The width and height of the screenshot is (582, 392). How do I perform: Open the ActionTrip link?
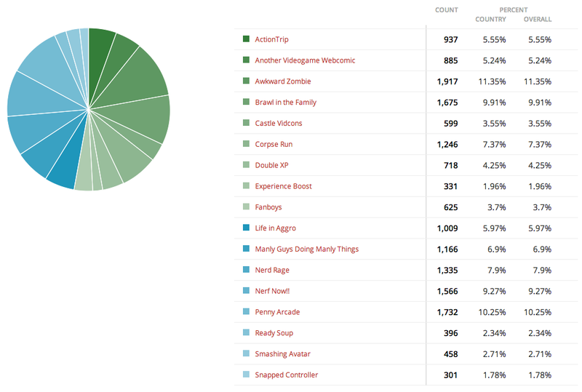(x=271, y=39)
